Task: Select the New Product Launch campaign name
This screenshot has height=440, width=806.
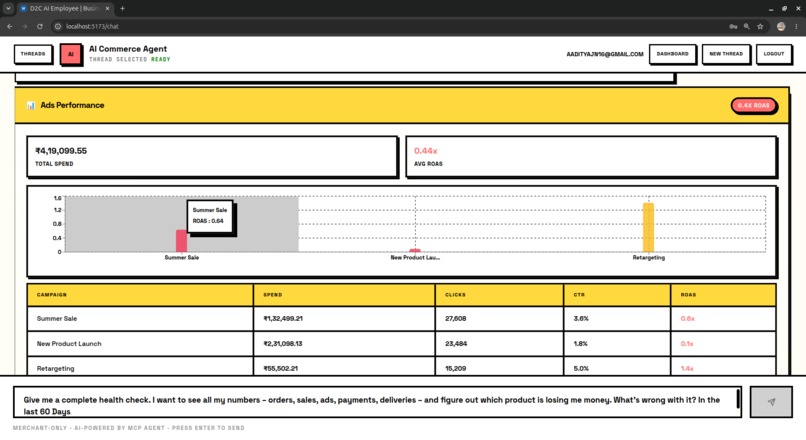Action: pos(69,344)
